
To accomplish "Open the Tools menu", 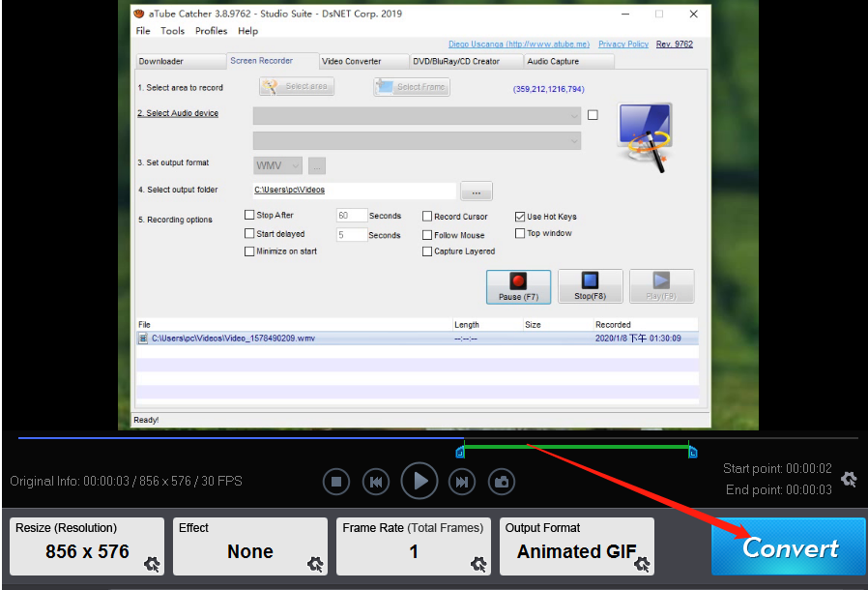I will (172, 31).
